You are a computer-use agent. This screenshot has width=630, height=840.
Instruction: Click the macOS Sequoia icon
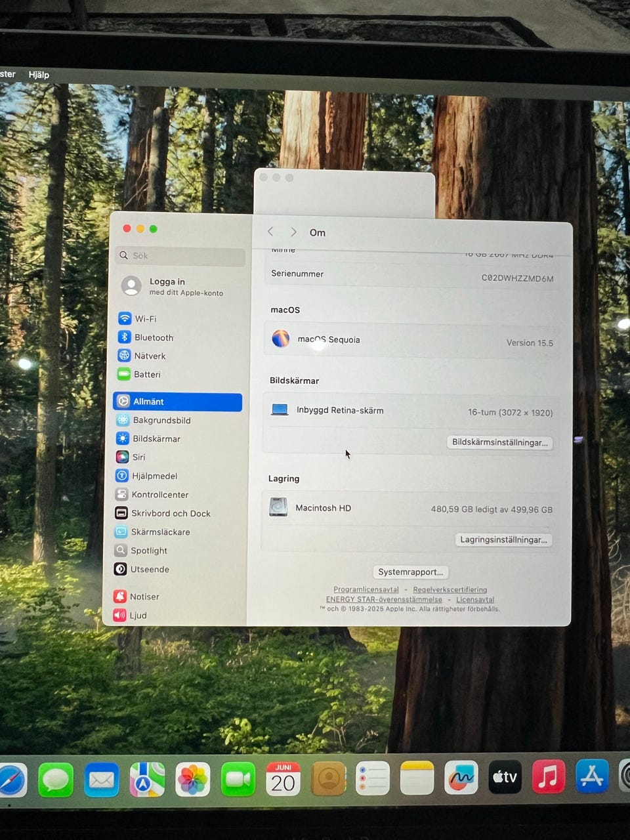[x=281, y=339]
